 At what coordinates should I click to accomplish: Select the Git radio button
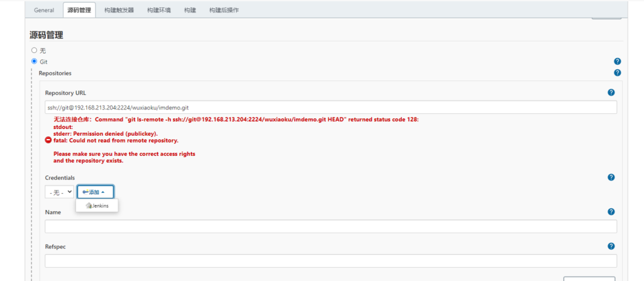34,62
